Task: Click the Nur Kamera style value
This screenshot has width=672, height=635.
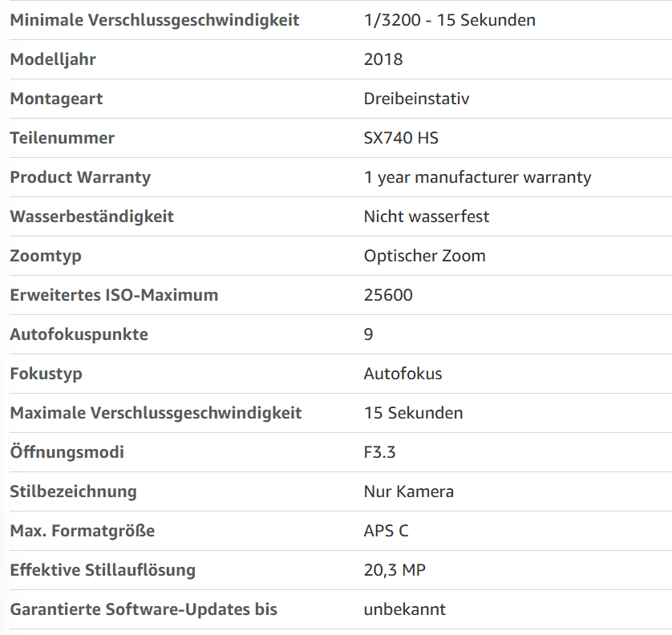Action: coord(408,491)
